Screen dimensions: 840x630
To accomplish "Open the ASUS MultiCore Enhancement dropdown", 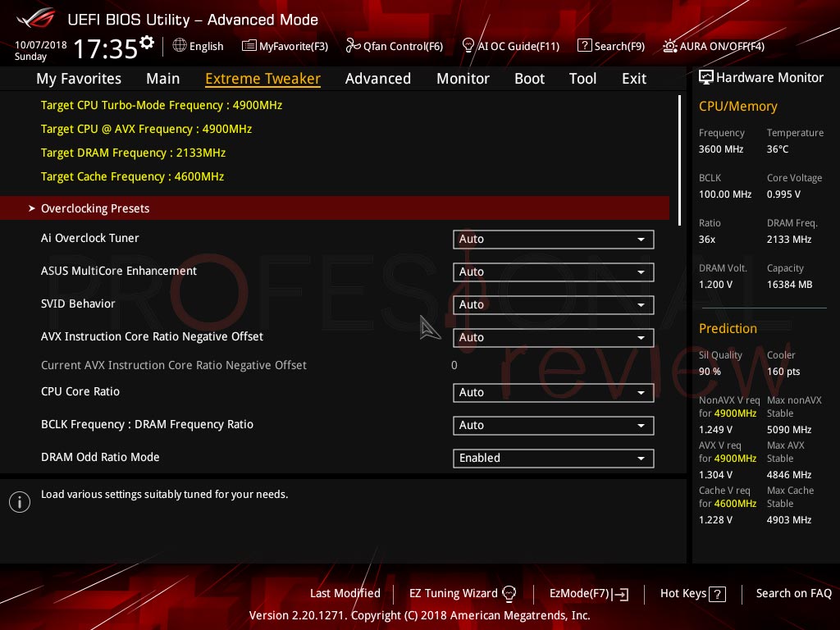I will pos(554,272).
